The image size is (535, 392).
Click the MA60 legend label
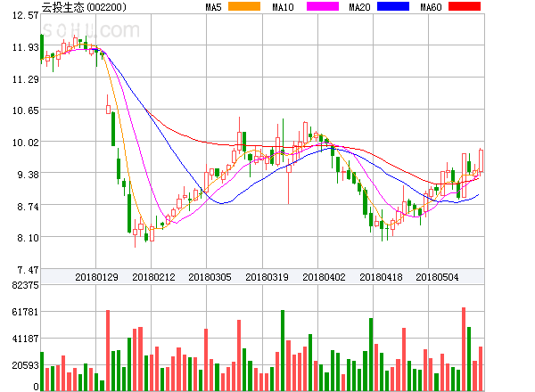coord(431,7)
